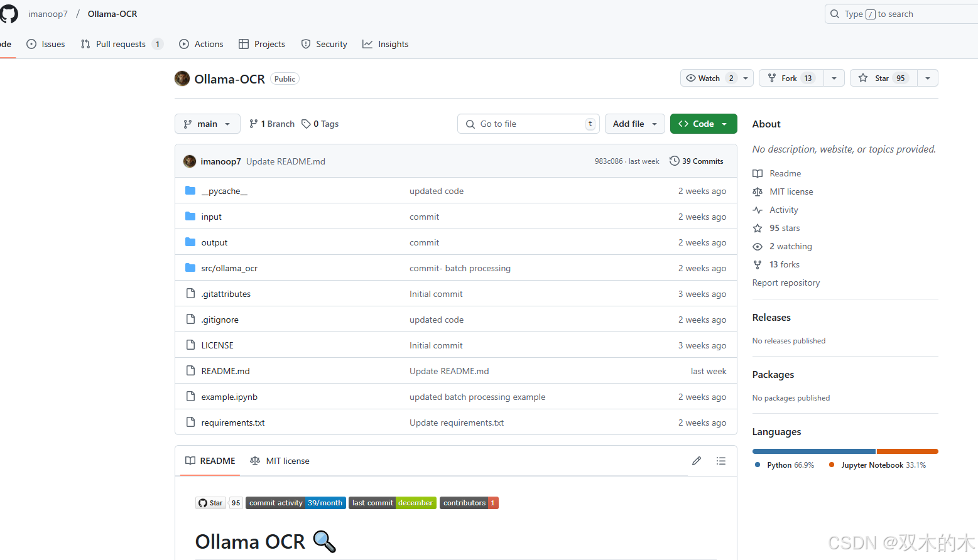The width and height of the screenshot is (978, 560).
Task: Open the Packages heading link
Action: pyautogui.click(x=773, y=375)
